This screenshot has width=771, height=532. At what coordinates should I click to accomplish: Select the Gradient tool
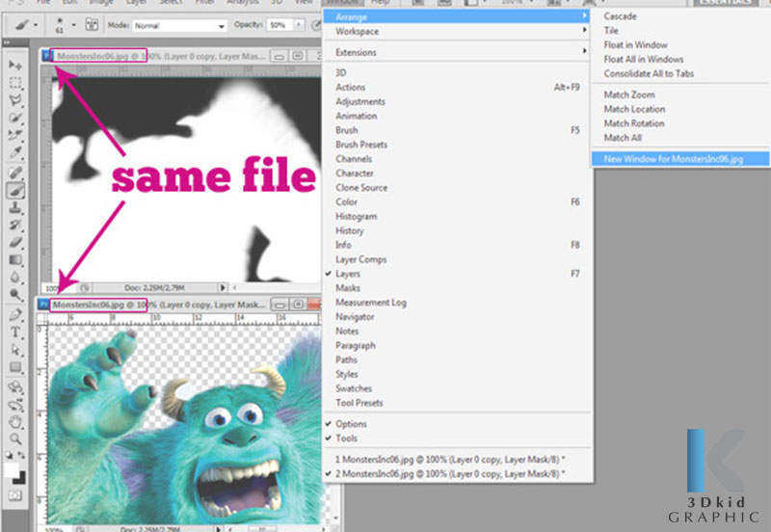15,259
